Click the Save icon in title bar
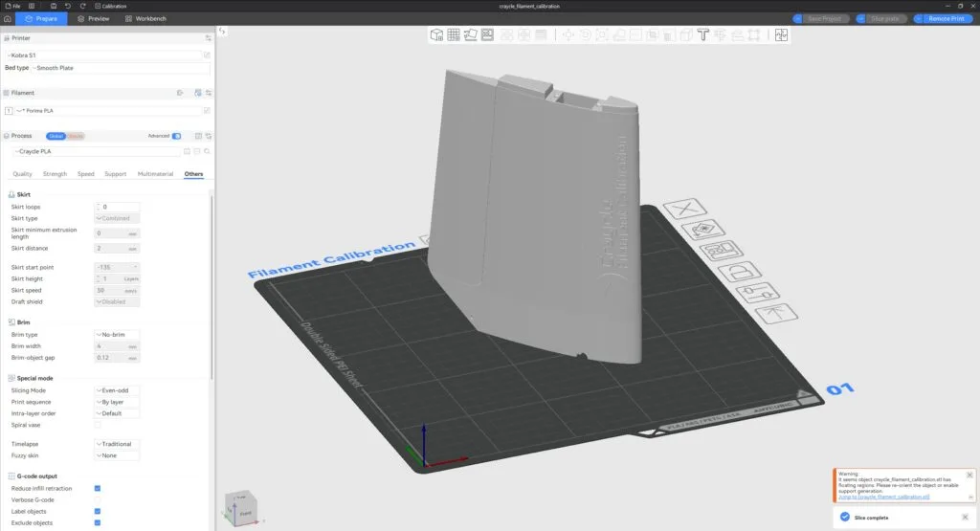This screenshot has height=531, width=980. [x=52, y=6]
